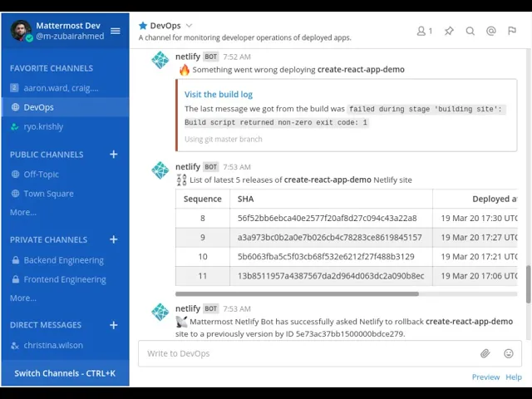Unfavorite DevOps channel with star icon
This screenshot has width=532, height=399.
143,26
